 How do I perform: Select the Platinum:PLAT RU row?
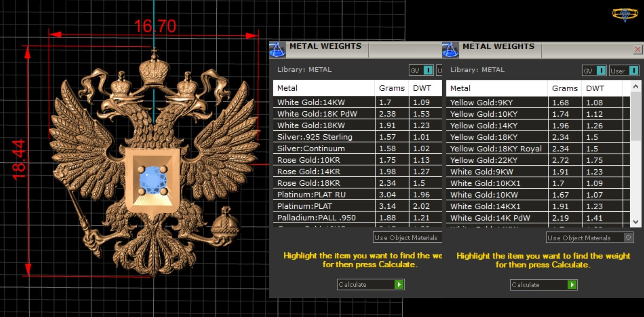[358, 195]
